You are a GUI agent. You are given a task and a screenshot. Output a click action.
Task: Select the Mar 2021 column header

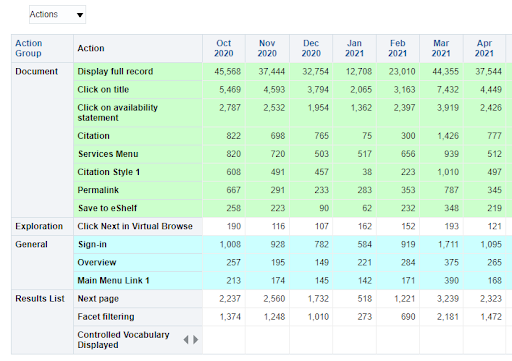coord(441,48)
